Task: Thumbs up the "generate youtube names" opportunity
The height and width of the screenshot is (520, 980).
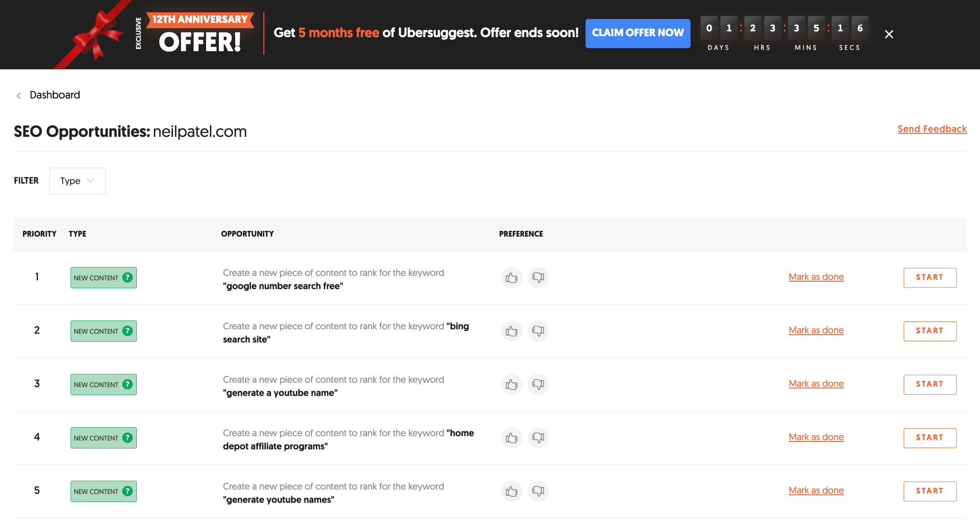Action: click(511, 491)
